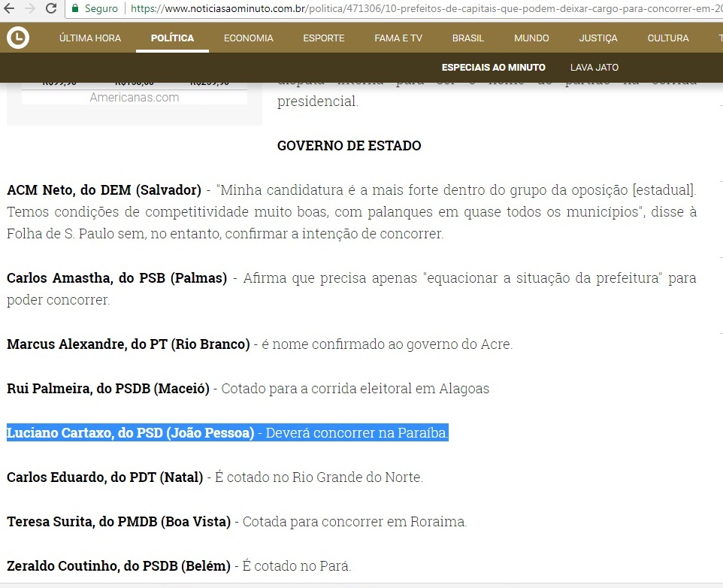Viewport: 723px width, 588px height.
Task: Navigate to Fama e TV
Action: pos(398,38)
